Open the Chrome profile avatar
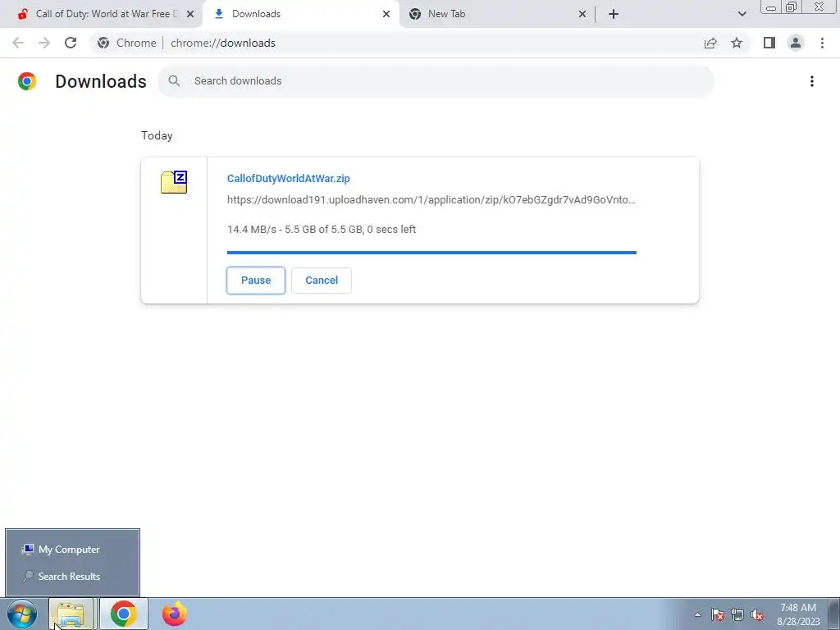 796,43
